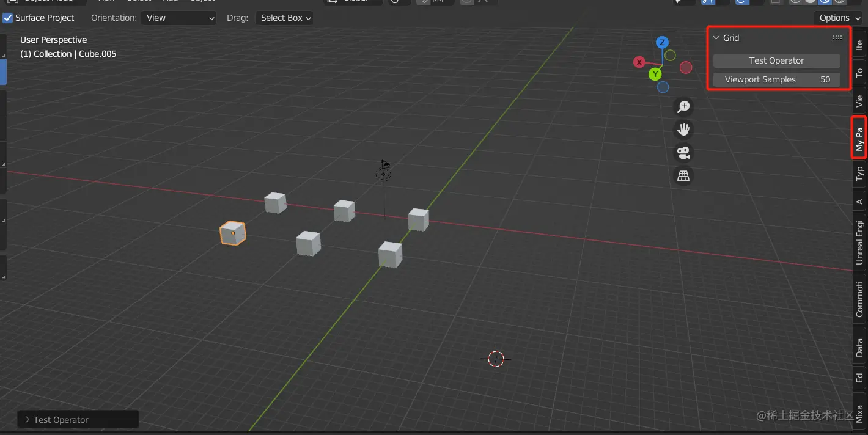868x435 pixels.
Task: Select the My Pa sidebar tab
Action: tap(860, 139)
